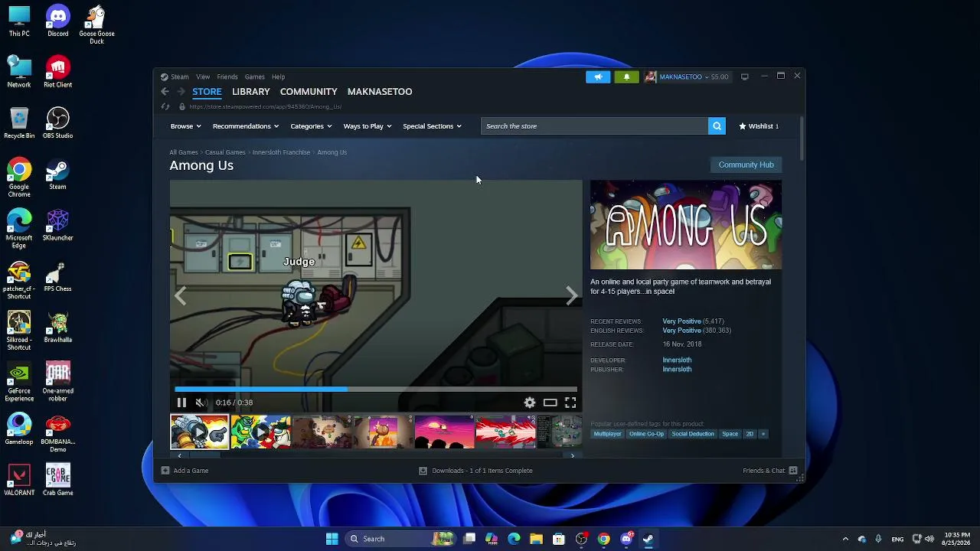View recent reviews Very Positive link
Image resolution: width=980 pixels, height=551 pixels.
681,321
